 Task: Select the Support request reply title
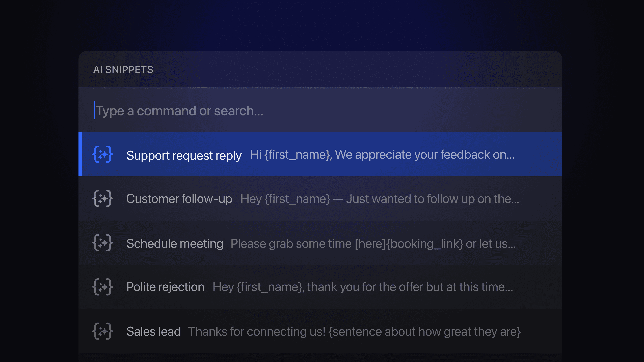(x=184, y=155)
